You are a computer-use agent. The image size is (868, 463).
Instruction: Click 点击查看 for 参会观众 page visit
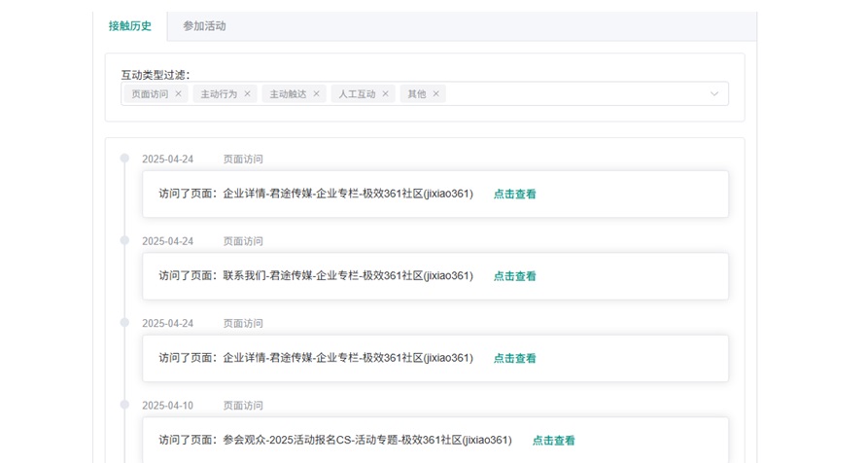coord(554,441)
